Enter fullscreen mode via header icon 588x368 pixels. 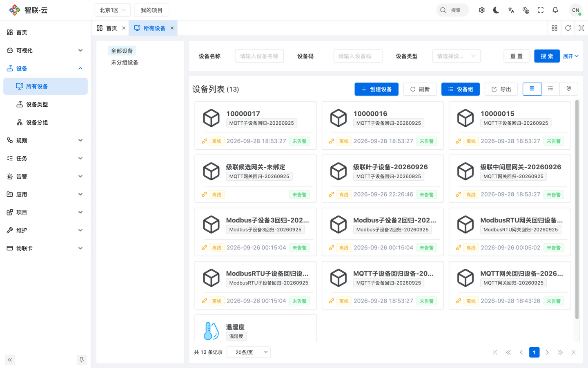click(541, 10)
